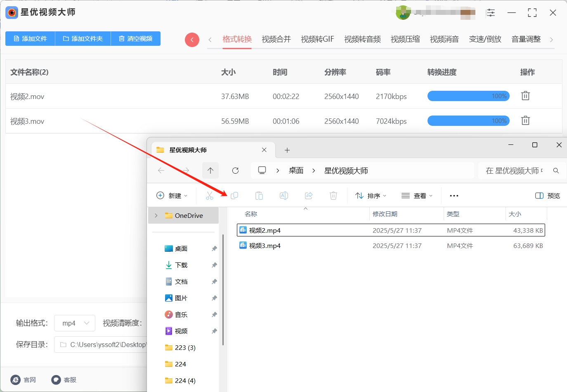Unpin 音乐 from quick access
Image resolution: width=567 pixels, height=392 pixels.
coord(214,314)
